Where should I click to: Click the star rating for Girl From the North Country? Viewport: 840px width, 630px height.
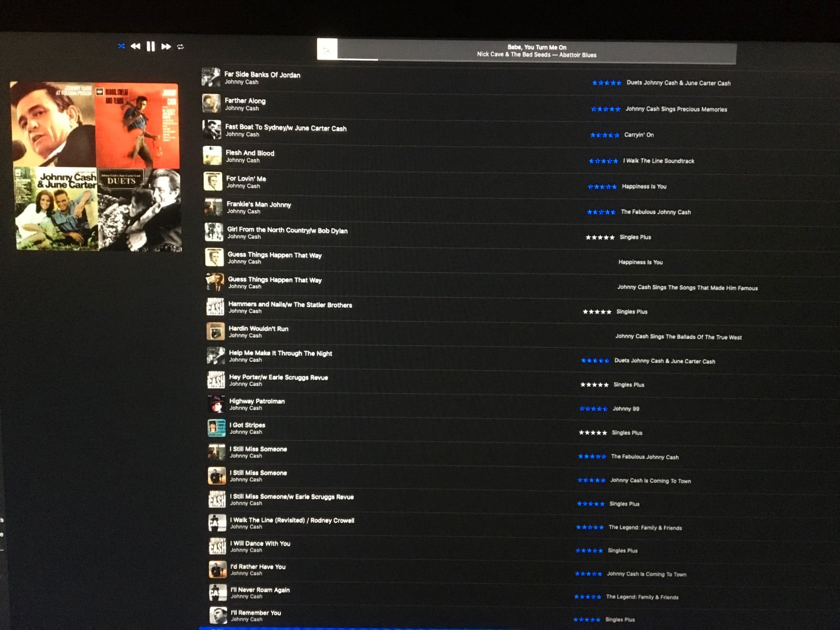(x=600, y=237)
